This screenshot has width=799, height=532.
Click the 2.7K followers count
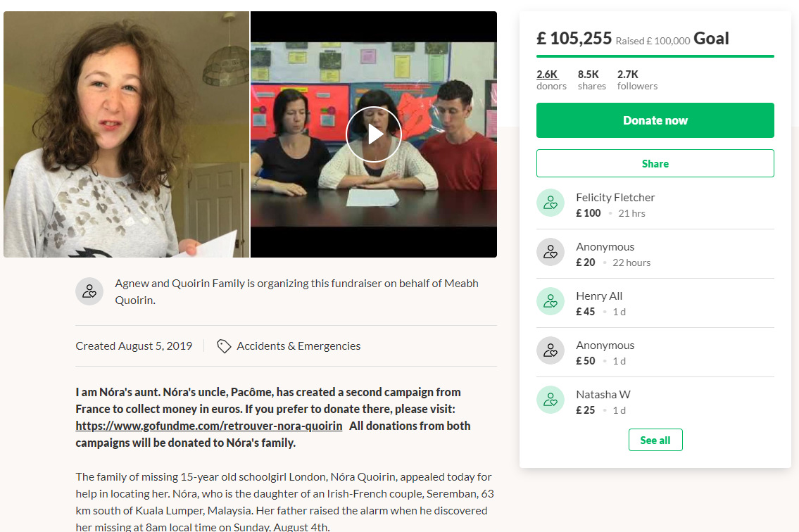(637, 80)
